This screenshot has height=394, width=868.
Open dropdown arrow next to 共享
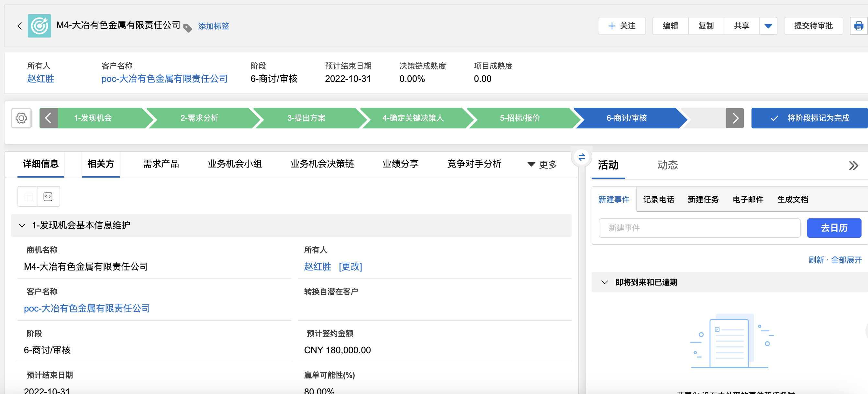pyautogui.click(x=768, y=26)
